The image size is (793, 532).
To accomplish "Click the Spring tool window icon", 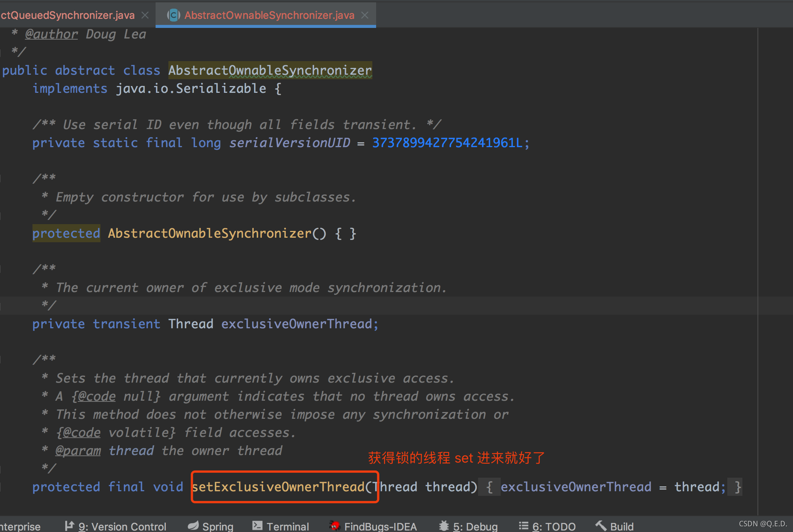I will coord(194,525).
